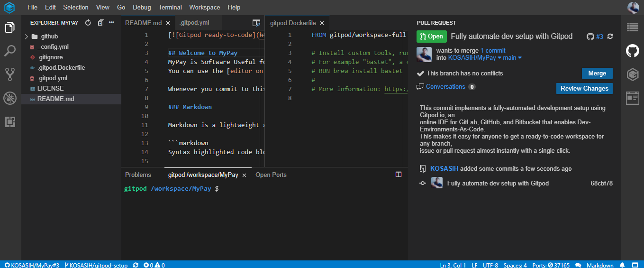Open the 1 commit link

pyautogui.click(x=493, y=50)
